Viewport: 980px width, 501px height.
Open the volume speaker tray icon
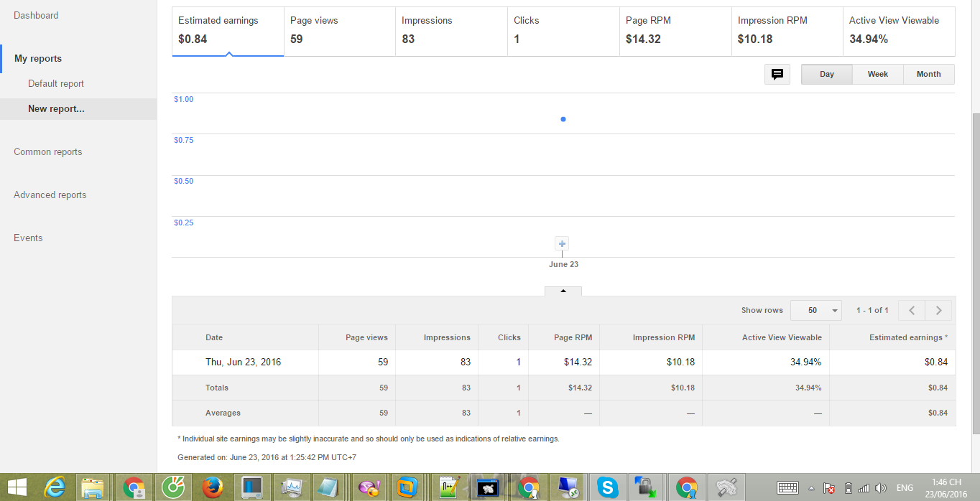(881, 488)
